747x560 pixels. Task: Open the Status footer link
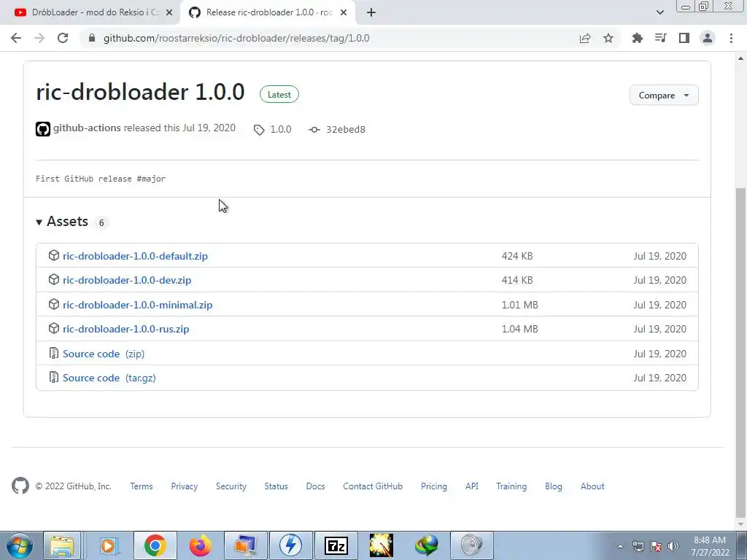pyautogui.click(x=276, y=486)
